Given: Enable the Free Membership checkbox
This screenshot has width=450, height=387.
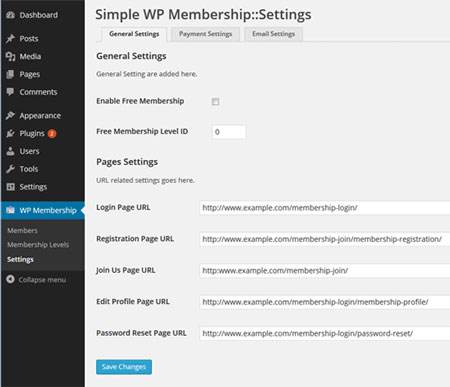Looking at the screenshot, I should [x=215, y=102].
